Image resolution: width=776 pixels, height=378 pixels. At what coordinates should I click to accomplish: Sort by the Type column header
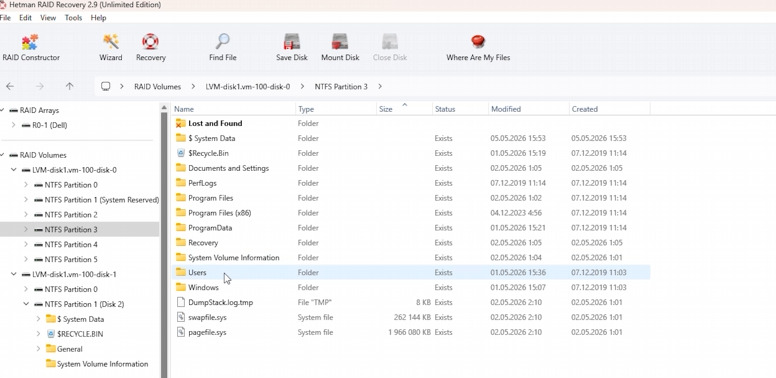pos(336,109)
